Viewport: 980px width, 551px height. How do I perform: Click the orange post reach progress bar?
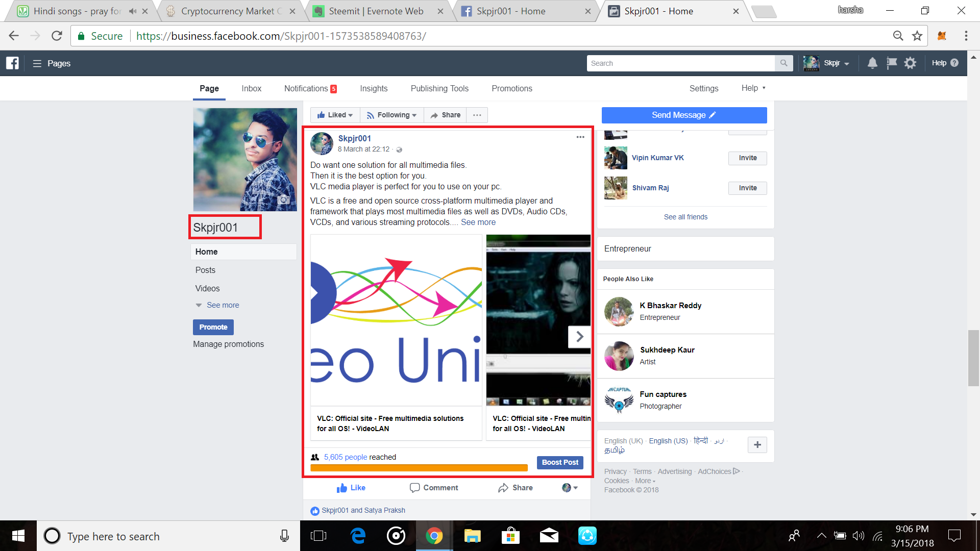coord(419,468)
